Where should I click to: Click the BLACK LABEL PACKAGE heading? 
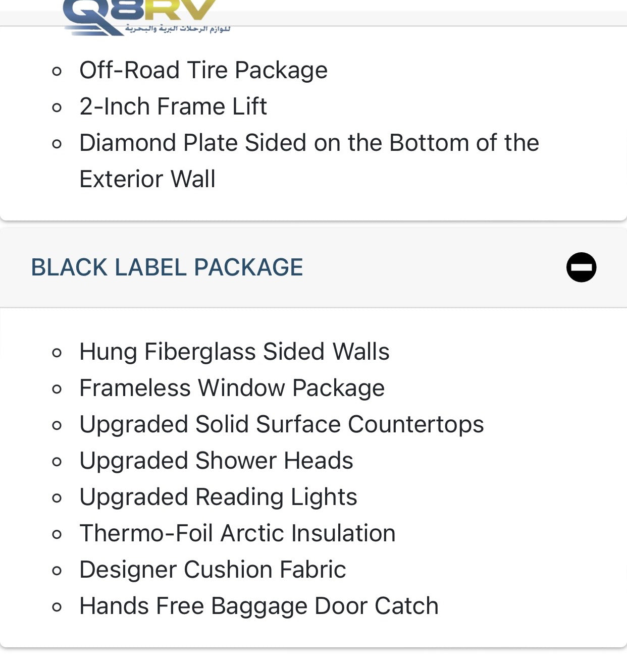pos(167,267)
